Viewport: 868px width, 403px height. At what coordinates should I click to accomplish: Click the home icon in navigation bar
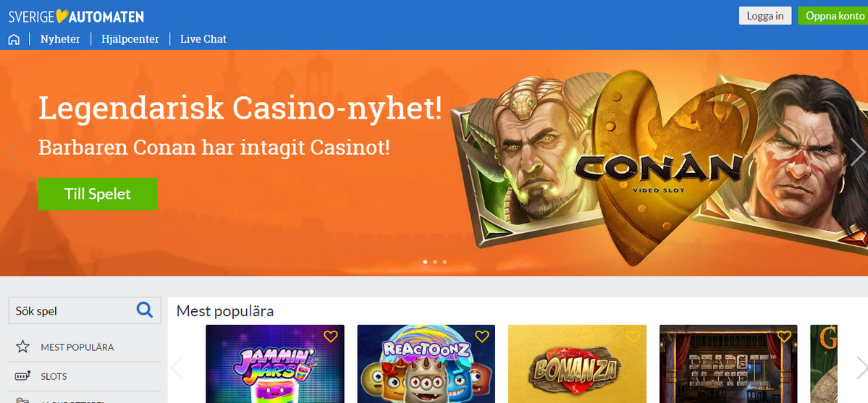[x=14, y=39]
